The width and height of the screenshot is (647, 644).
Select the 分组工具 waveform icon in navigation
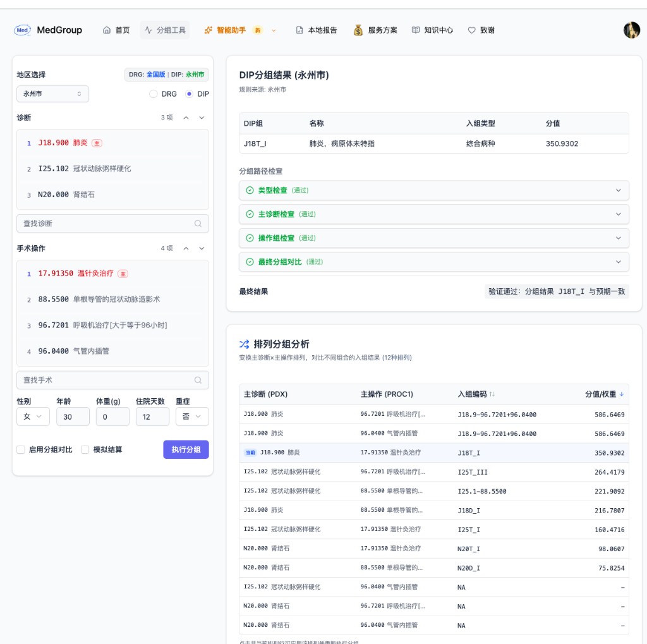point(148,29)
